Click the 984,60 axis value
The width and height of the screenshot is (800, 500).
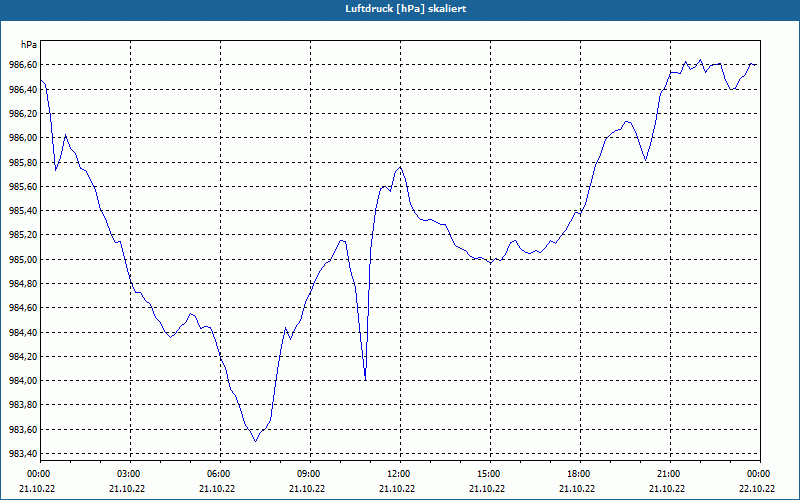[23, 308]
